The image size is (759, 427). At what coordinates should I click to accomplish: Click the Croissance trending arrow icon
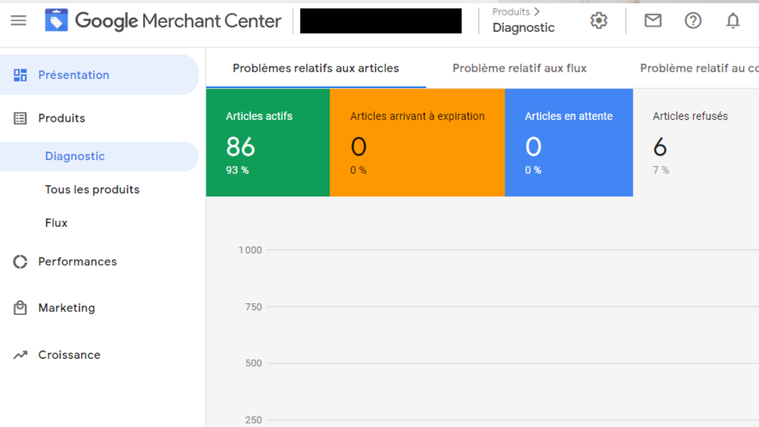click(20, 355)
